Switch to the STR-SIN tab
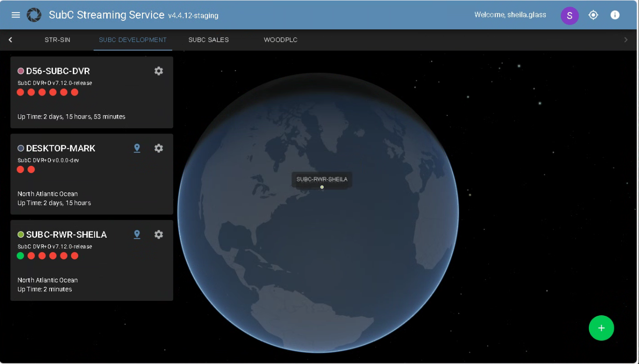 (x=57, y=40)
